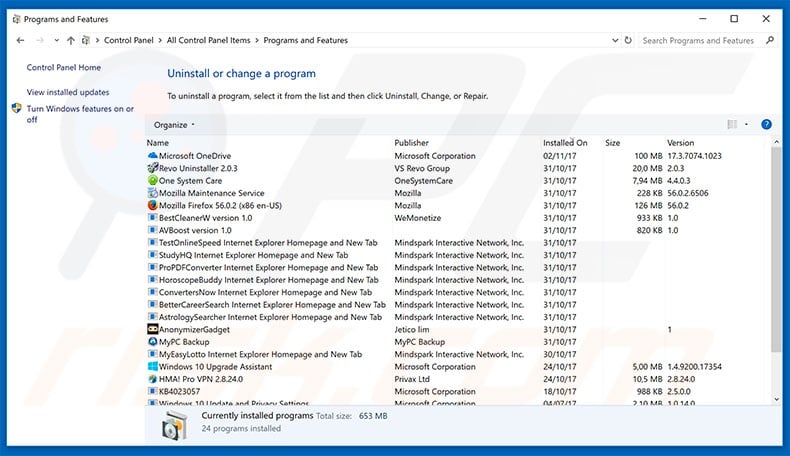Click Programs and Features breadcrumb
This screenshot has height=456, width=790.
click(306, 40)
